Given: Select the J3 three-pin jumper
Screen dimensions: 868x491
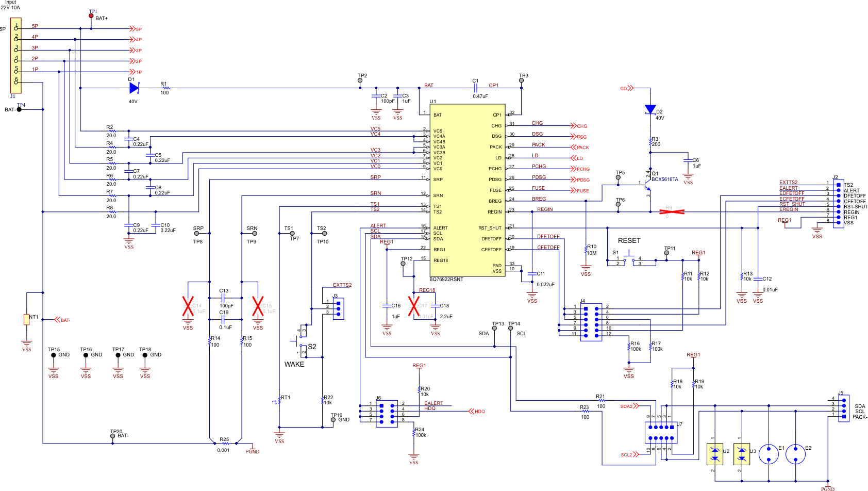Looking at the screenshot, I should pos(338,308).
